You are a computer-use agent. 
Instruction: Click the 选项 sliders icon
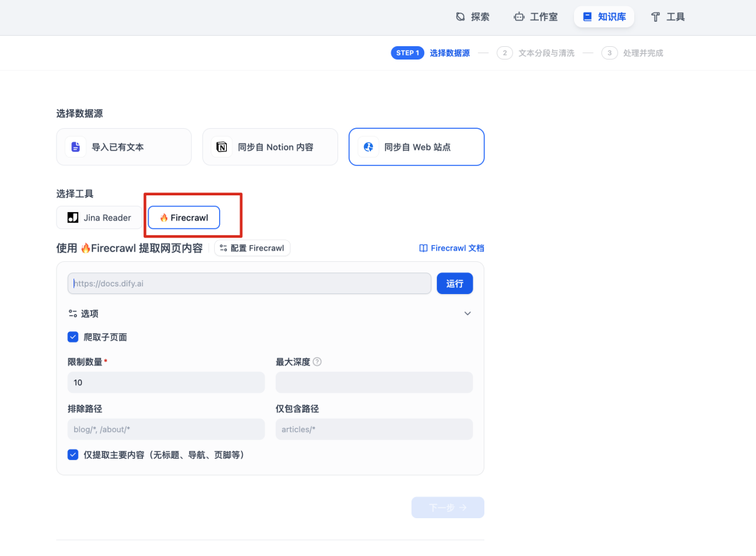(73, 314)
